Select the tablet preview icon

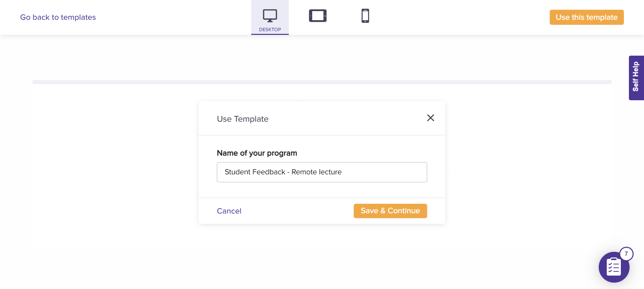[318, 16]
